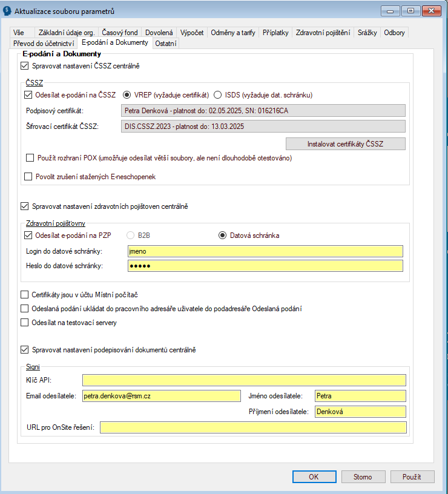This screenshot has width=448, height=494.
Task: Click the 'Klíč API' input field
Action: 244,380
